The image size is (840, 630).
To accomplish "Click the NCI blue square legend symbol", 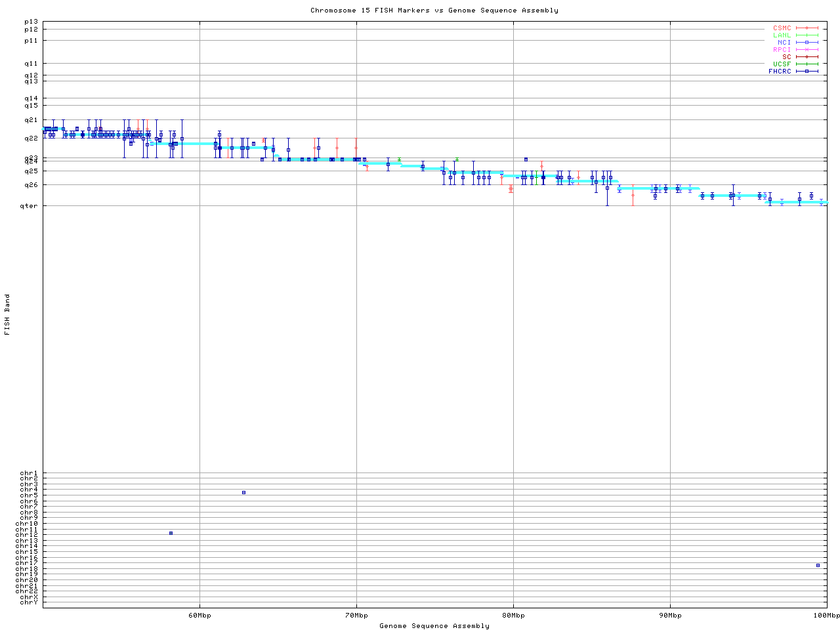I will coord(807,43).
